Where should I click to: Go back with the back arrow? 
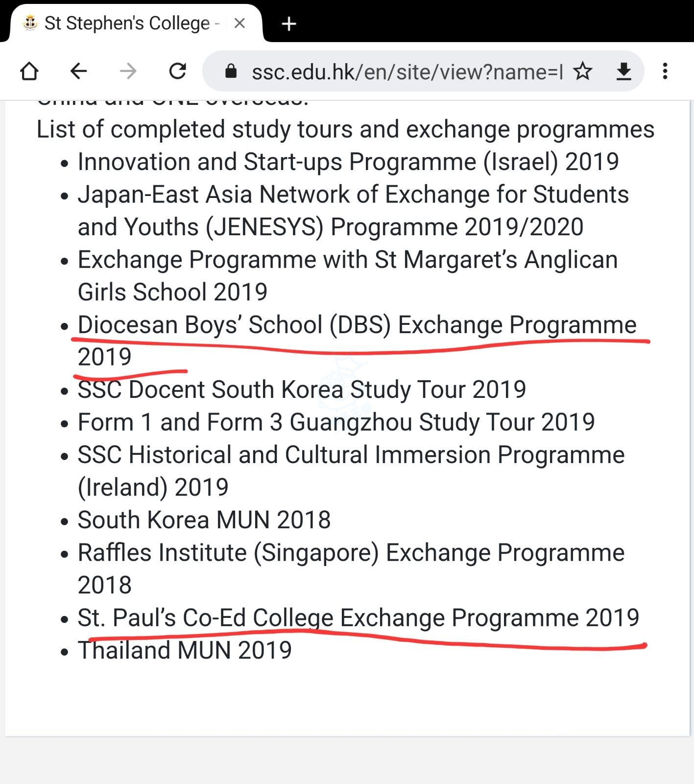[78, 72]
